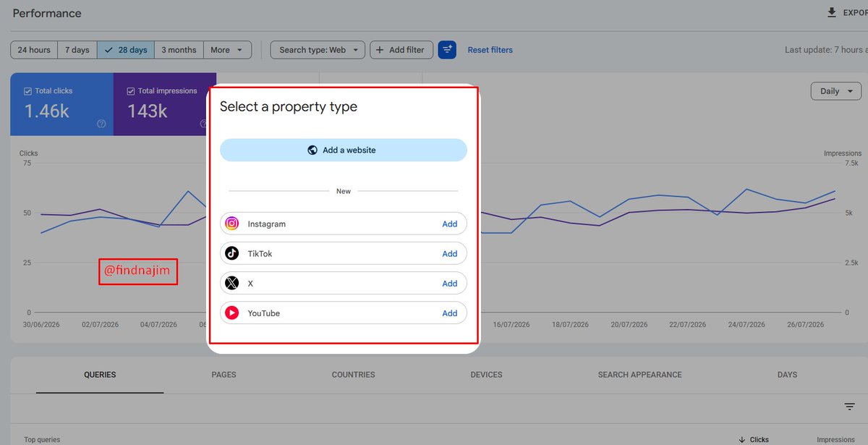Open the filter options icon button
868x445 pixels.
pos(447,50)
